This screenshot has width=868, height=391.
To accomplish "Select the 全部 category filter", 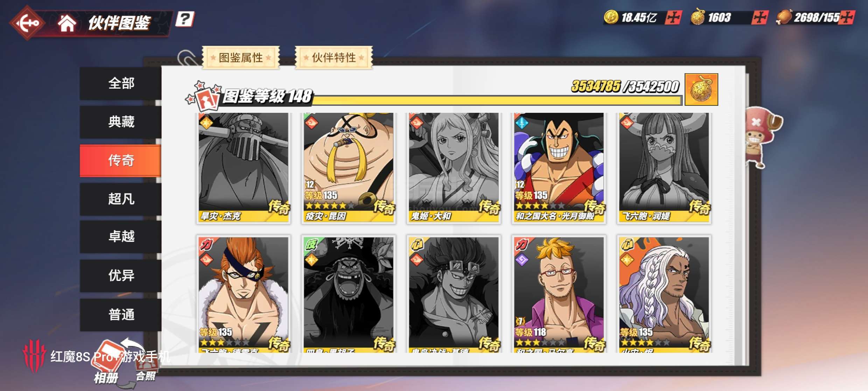I will pos(121,83).
